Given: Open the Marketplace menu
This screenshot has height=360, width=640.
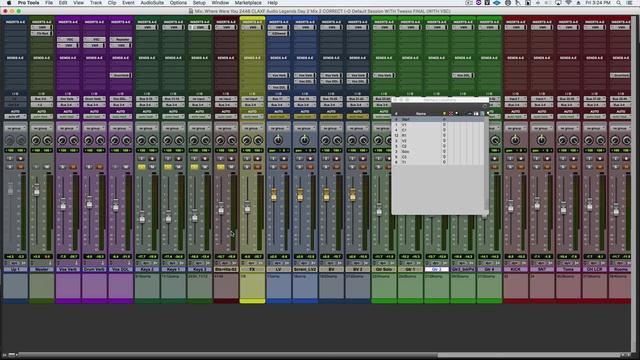Looking at the screenshot, I should [248, 3].
